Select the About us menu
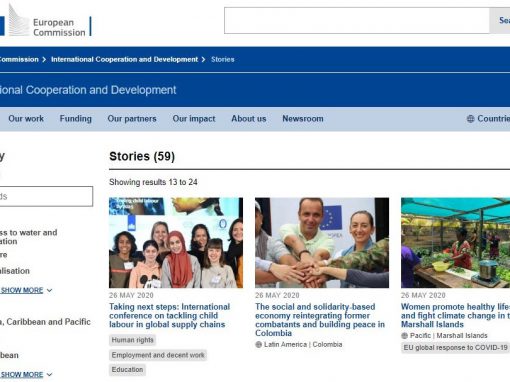510x382 pixels. click(249, 119)
